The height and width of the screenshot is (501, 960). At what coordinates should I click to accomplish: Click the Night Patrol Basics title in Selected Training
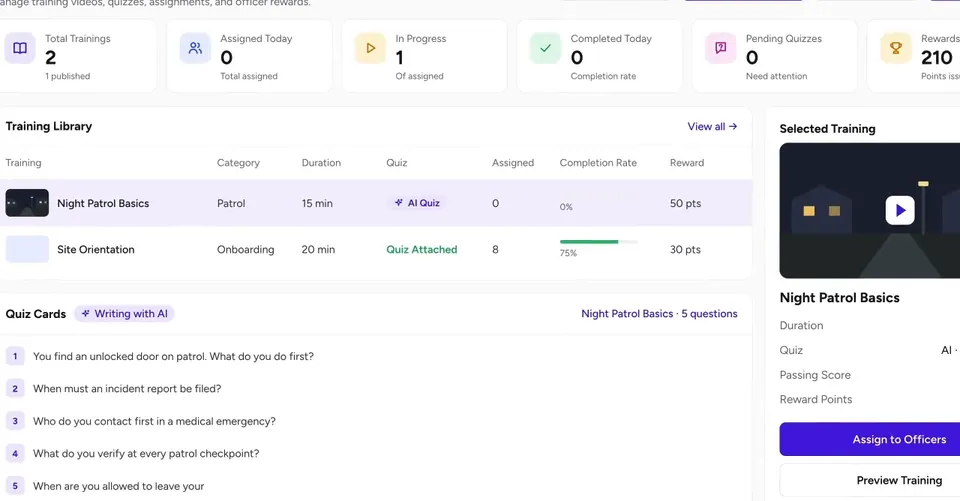coord(839,298)
